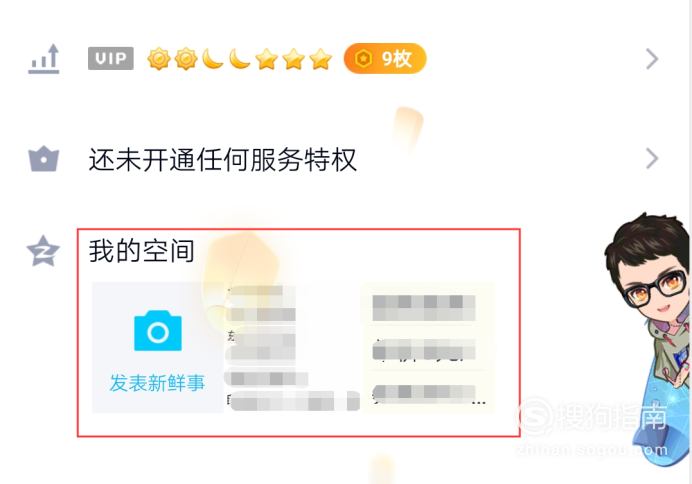
Task: Click the blue camera icon
Action: pos(158,330)
